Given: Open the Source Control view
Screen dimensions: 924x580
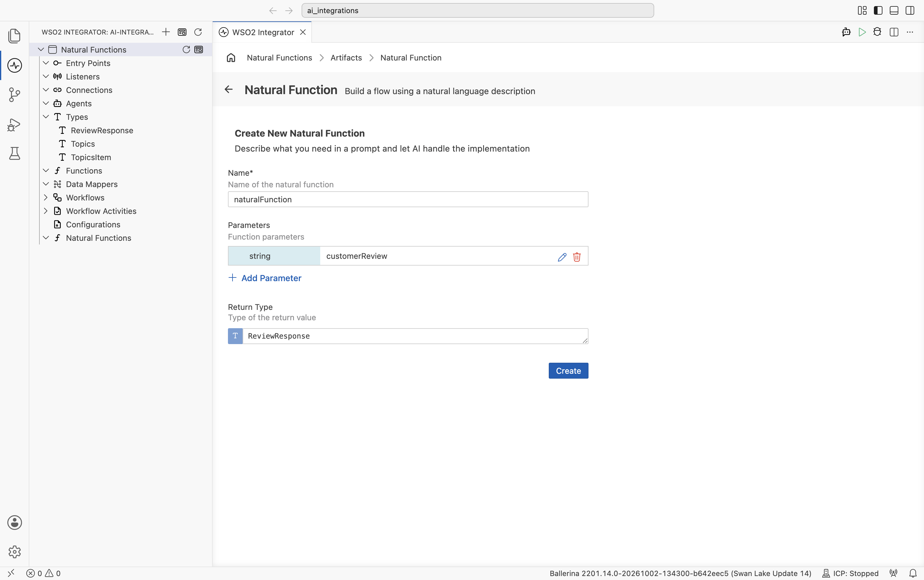Looking at the screenshot, I should [x=15, y=95].
